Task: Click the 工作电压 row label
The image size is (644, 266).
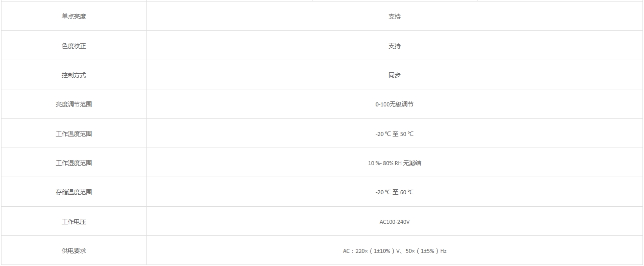Action: (74, 222)
